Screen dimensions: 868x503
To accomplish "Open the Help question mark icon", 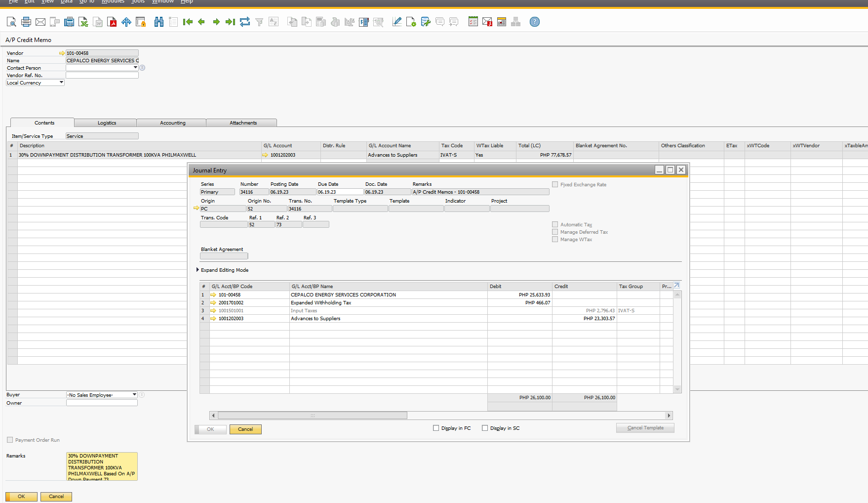I will click(535, 22).
